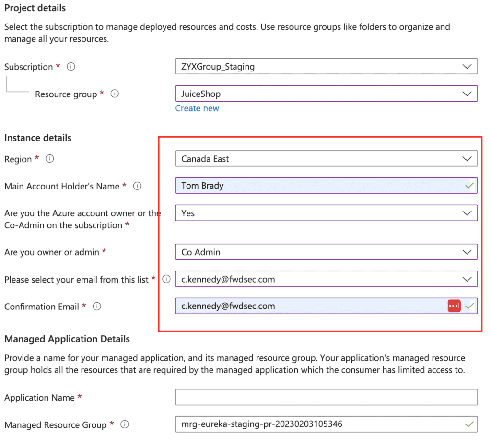The image size is (491, 448).
Task: Click the Azure account owner or Co-Admin question label
Action: 82,219
